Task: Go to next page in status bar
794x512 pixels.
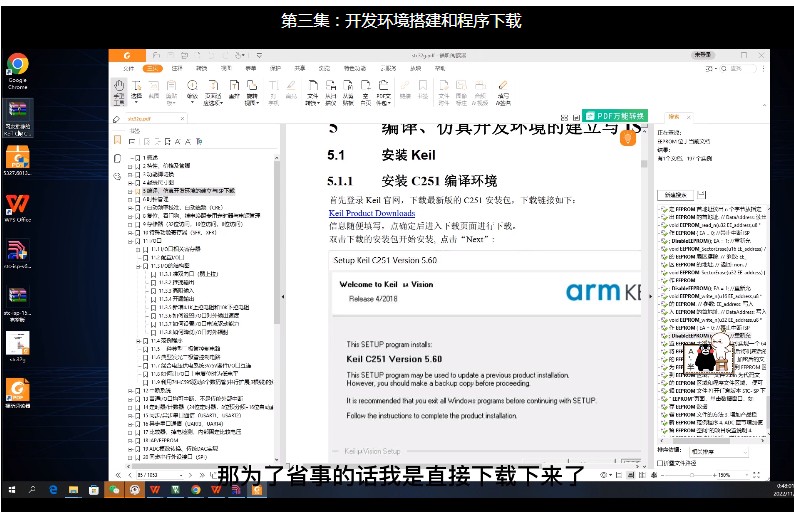Action: (190, 475)
